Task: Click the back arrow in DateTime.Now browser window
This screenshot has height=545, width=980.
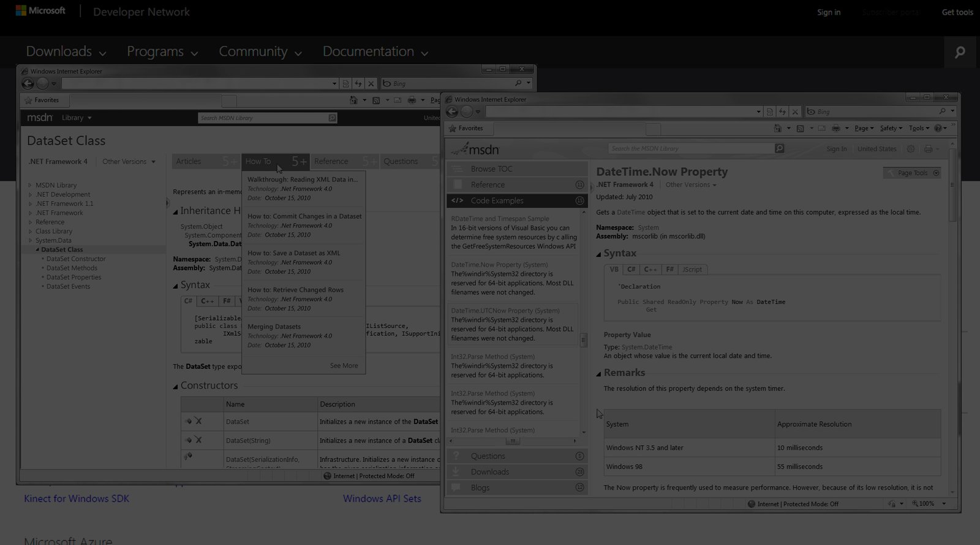Action: [452, 112]
